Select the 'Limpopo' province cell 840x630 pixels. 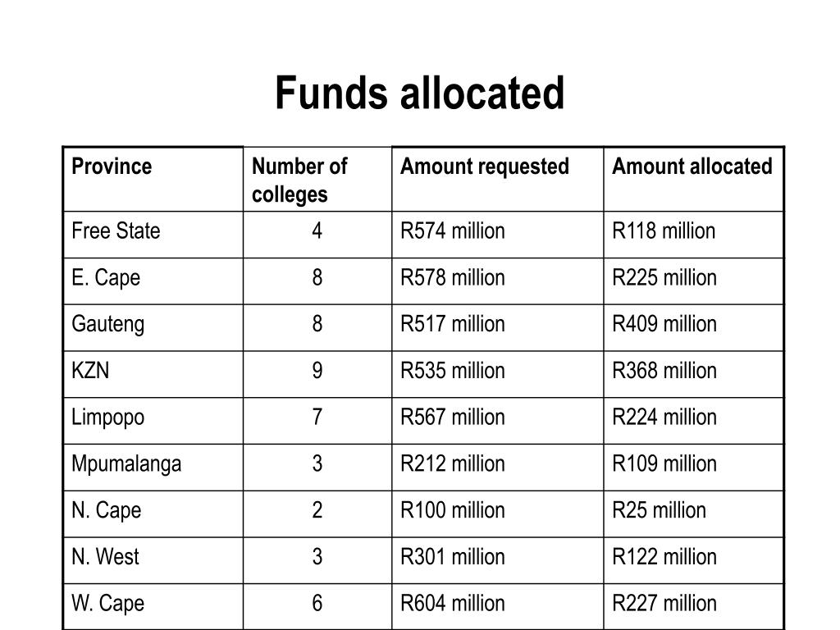click(153, 421)
